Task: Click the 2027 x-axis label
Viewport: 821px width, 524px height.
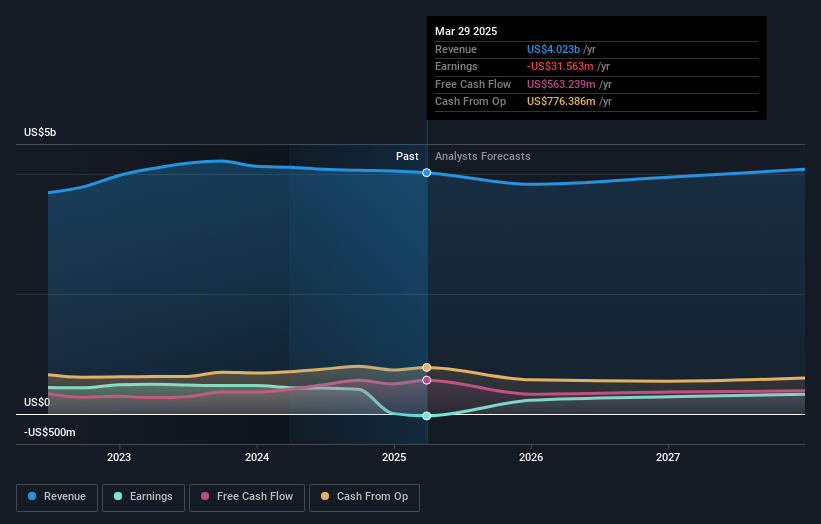Action: [x=668, y=457]
